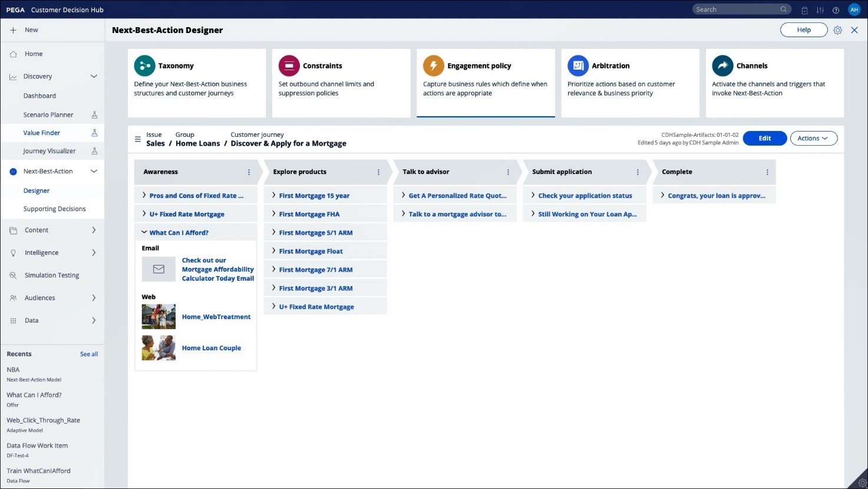This screenshot has height=489, width=868.
Task: Open Congrats, your loan is approved action
Action: pos(717,196)
